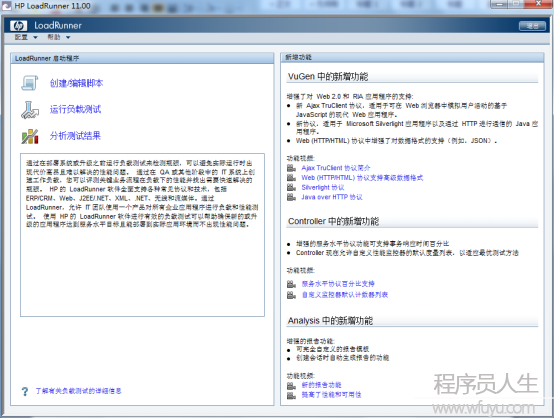Click the video icon beside 新的报告功能
This screenshot has height=418, width=554.
coord(291,385)
